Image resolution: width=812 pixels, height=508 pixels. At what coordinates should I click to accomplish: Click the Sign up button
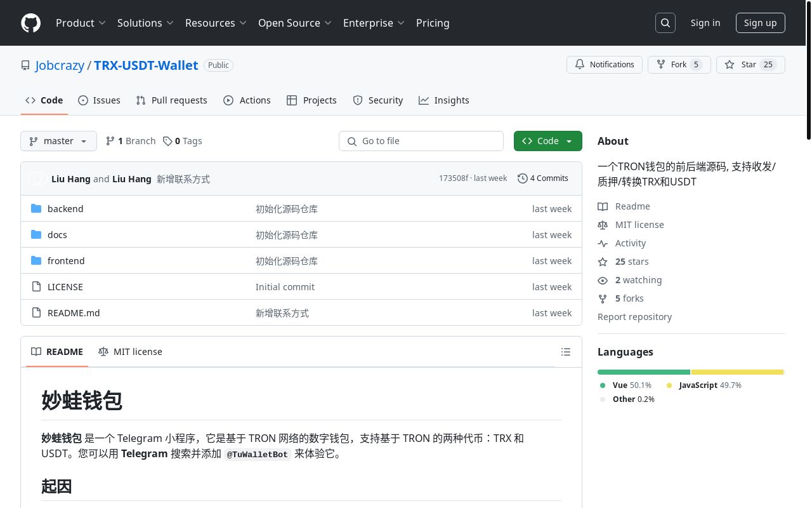760,22
